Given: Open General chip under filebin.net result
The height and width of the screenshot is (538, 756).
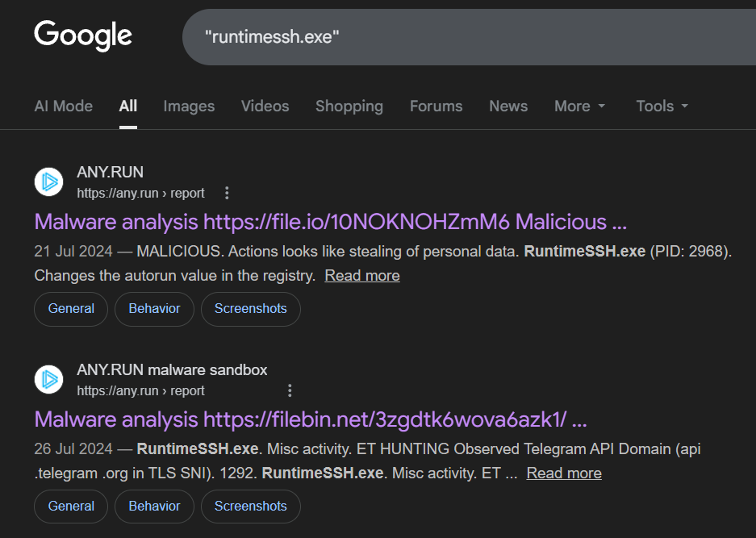Looking at the screenshot, I should pos(71,507).
